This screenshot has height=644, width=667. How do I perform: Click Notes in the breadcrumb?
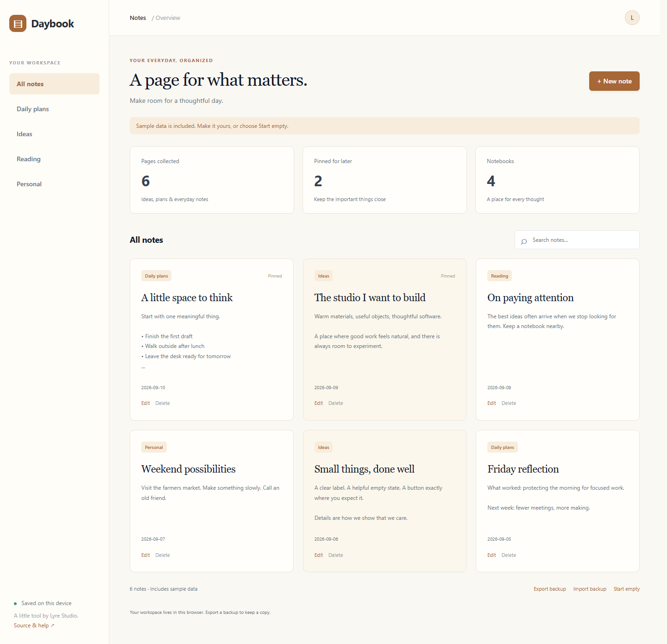point(138,18)
